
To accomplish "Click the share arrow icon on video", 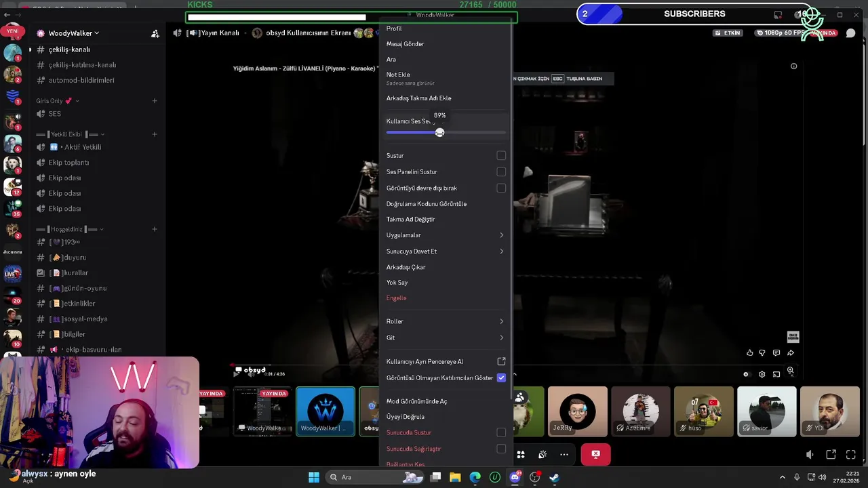I will click(791, 353).
